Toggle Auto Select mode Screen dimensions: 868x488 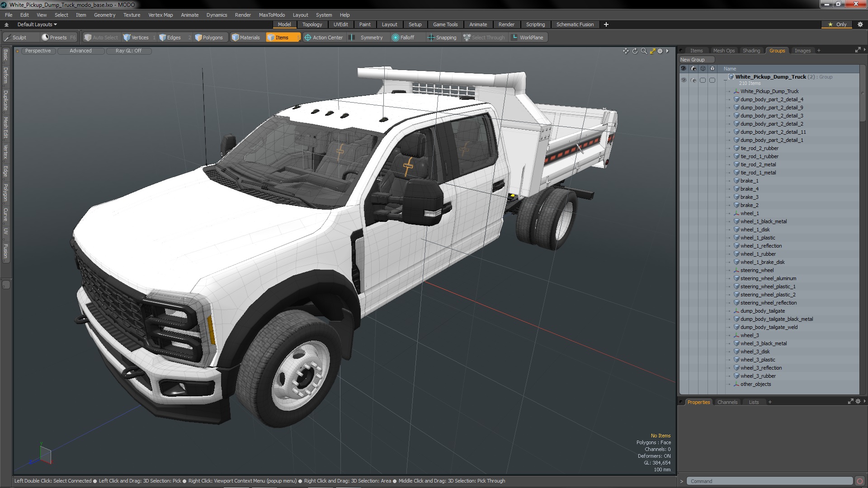click(101, 38)
